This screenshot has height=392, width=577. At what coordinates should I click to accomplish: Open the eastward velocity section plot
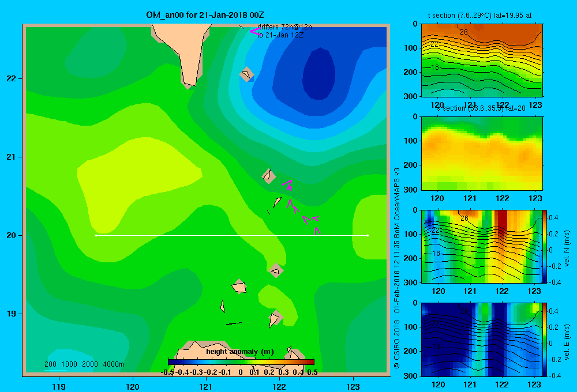(x=482, y=340)
